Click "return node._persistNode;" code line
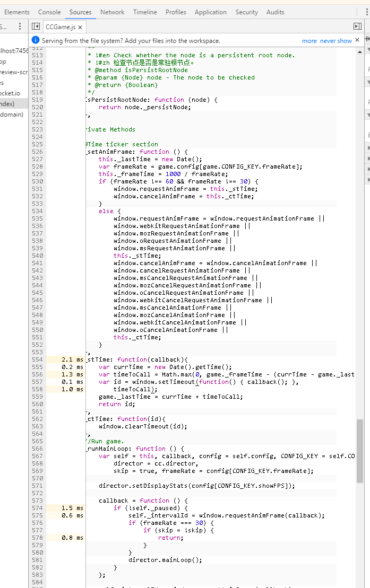Image resolution: width=370 pixels, height=588 pixels. [x=144, y=107]
